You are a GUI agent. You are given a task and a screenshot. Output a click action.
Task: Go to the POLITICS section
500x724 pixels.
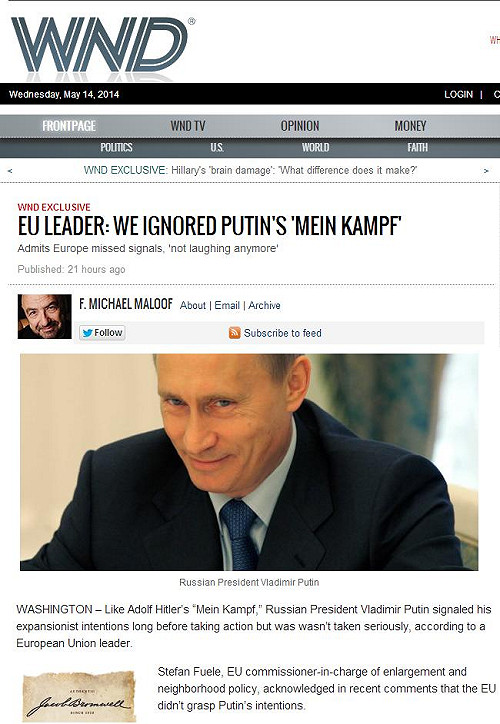116,147
